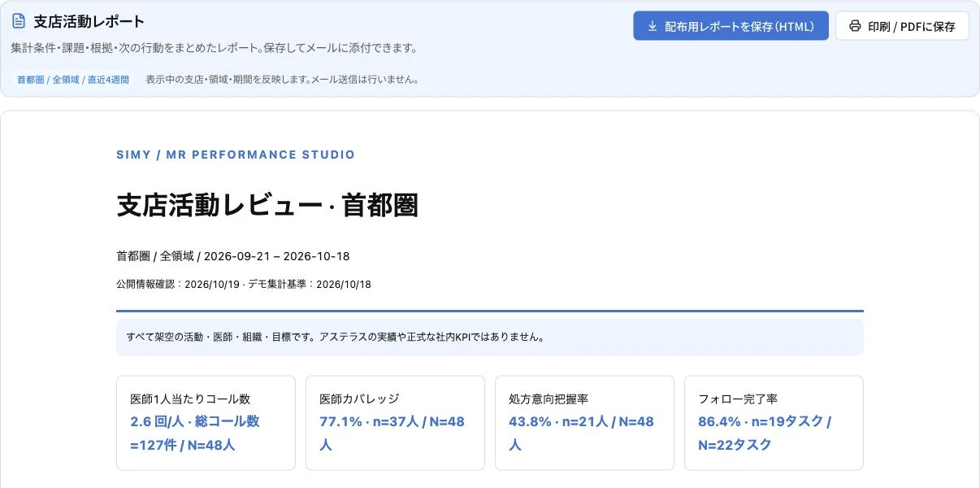The width and height of the screenshot is (980, 488).
Task: Click the date range 2026-09-21 – 2026-10-18 line
Action: point(232,256)
